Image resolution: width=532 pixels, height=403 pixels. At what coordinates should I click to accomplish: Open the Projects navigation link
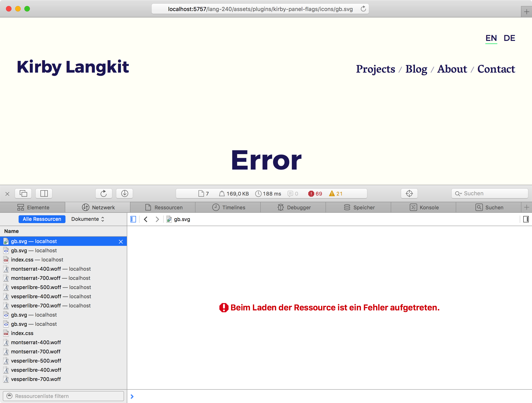pyautogui.click(x=375, y=69)
